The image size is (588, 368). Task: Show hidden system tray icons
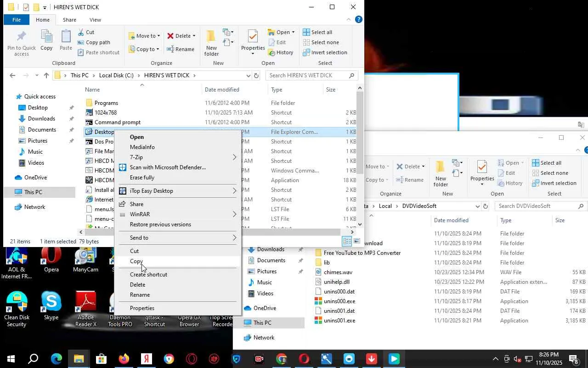point(495,359)
